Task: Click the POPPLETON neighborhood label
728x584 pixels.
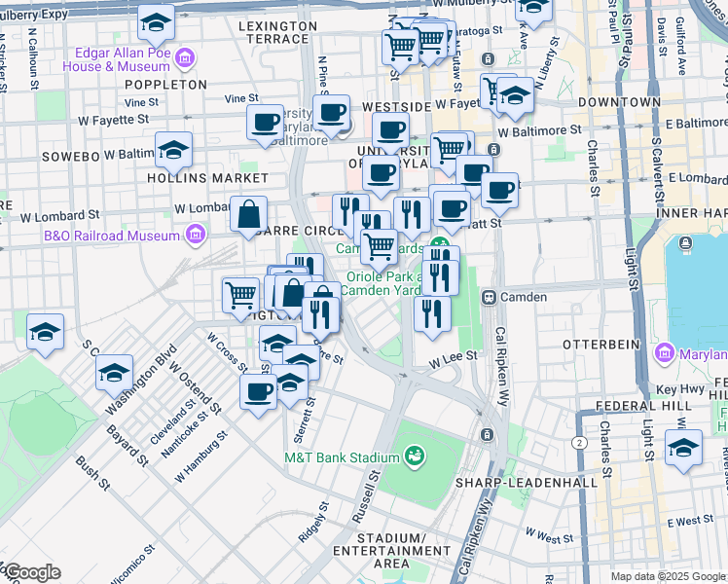Action: point(166,85)
